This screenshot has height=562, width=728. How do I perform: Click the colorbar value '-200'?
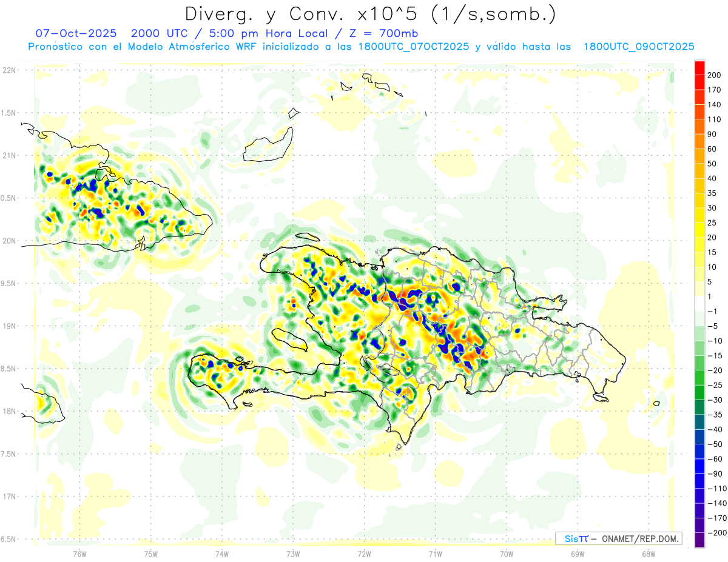[717, 533]
